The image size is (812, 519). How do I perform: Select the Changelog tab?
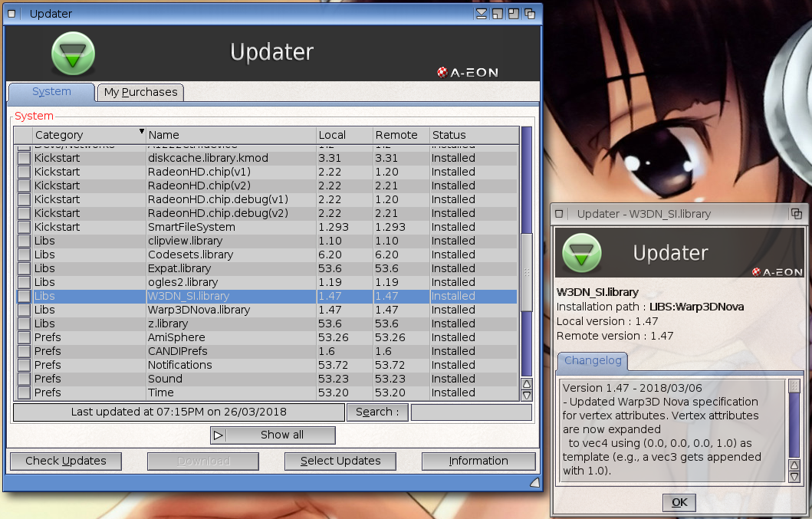pyautogui.click(x=593, y=360)
